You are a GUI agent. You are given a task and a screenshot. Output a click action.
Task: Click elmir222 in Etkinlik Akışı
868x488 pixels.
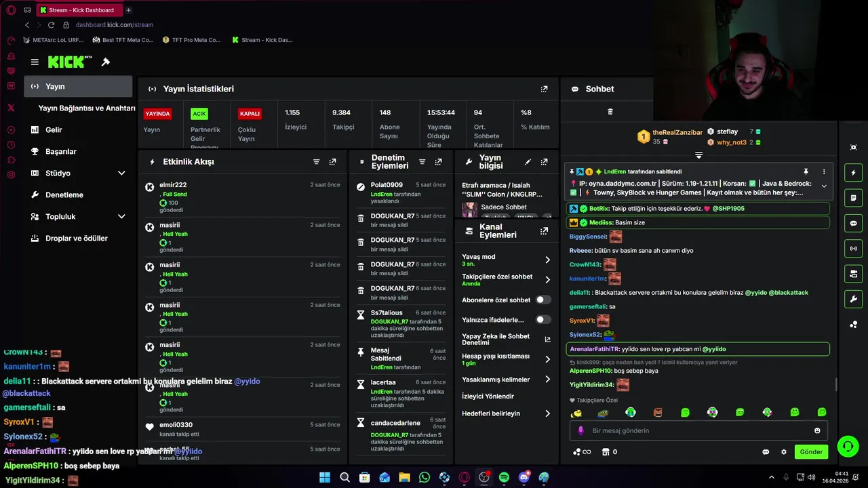point(173,185)
